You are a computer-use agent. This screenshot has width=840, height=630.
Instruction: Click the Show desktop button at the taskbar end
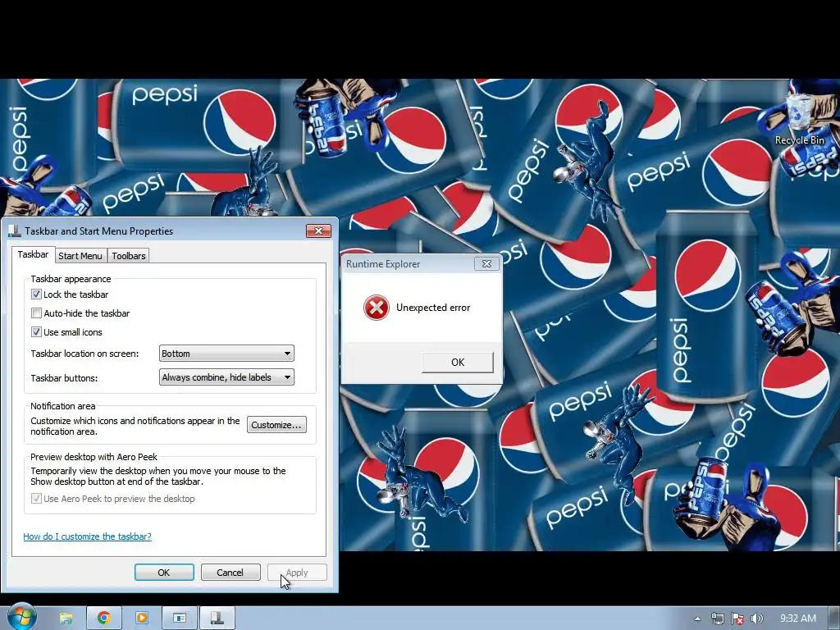coord(834,619)
